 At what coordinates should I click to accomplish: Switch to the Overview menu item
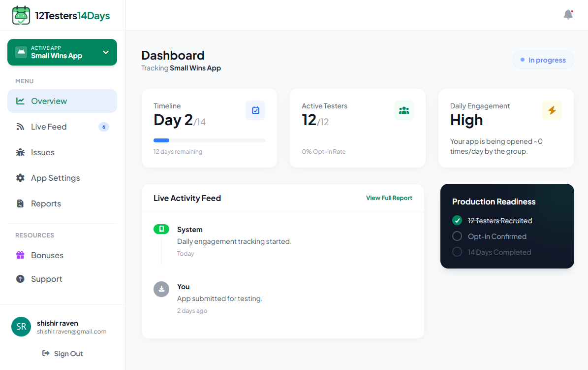(x=49, y=101)
